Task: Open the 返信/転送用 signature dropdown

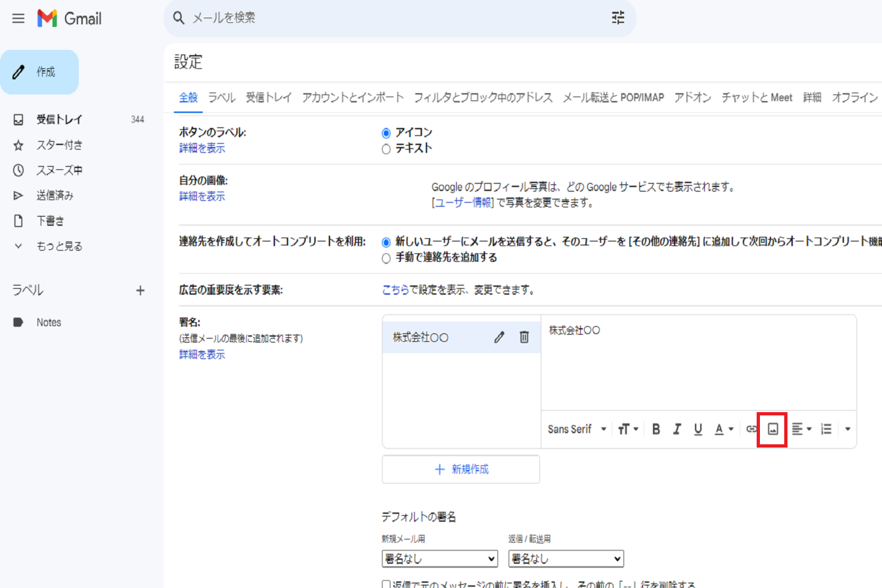Action: click(x=566, y=559)
